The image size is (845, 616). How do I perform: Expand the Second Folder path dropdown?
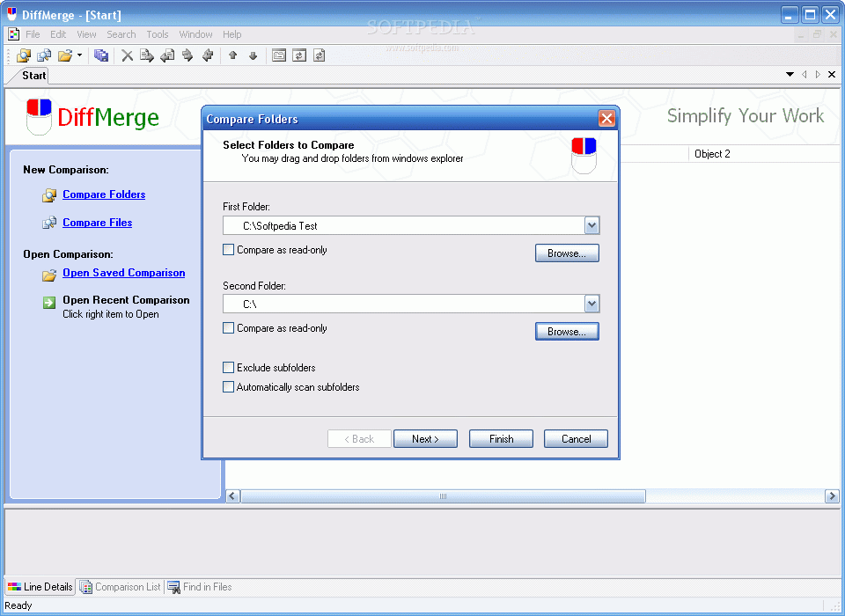coord(591,304)
